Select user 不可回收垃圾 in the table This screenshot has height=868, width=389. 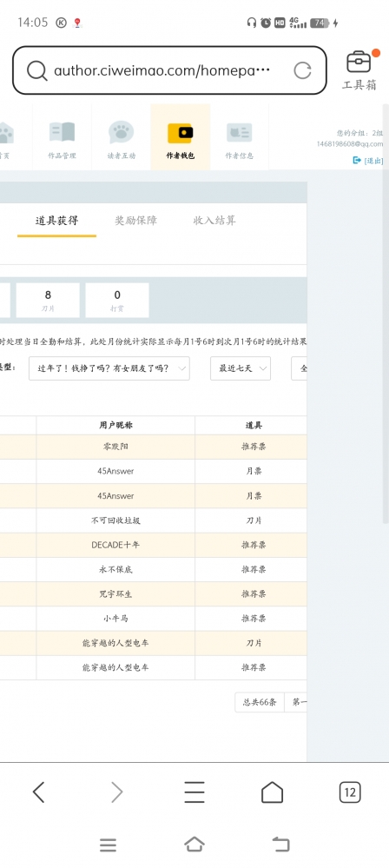click(x=115, y=520)
